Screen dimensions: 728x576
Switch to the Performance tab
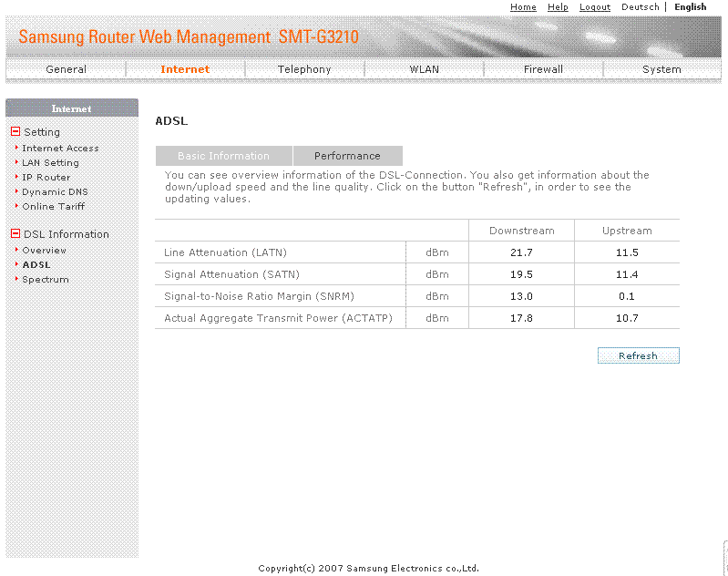click(x=348, y=156)
